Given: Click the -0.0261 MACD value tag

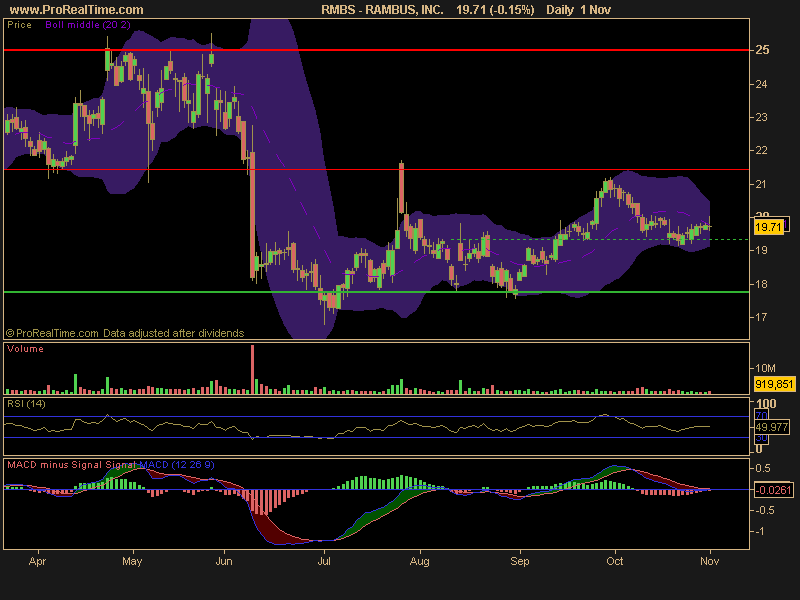Looking at the screenshot, I should [773, 490].
